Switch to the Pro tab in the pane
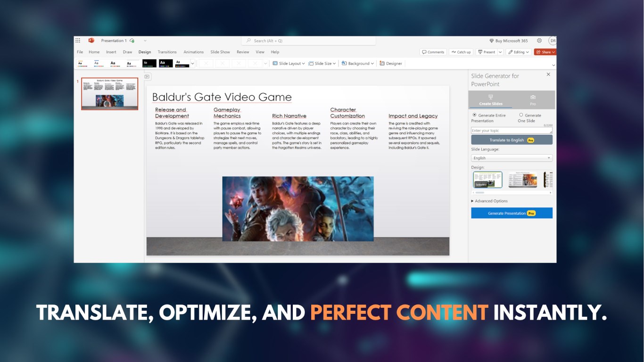 [533, 100]
